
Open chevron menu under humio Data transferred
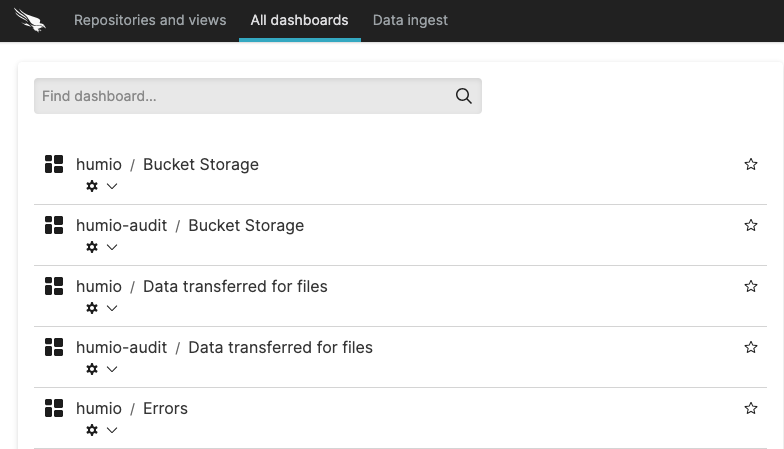(112, 308)
